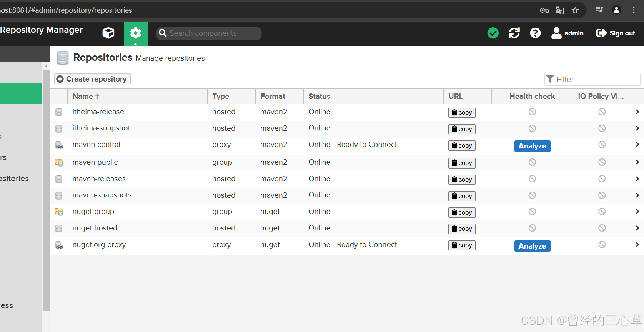This screenshot has height=332, width=644.
Task: Click health check disabled icon for nuget-hosted
Action: [x=532, y=228]
